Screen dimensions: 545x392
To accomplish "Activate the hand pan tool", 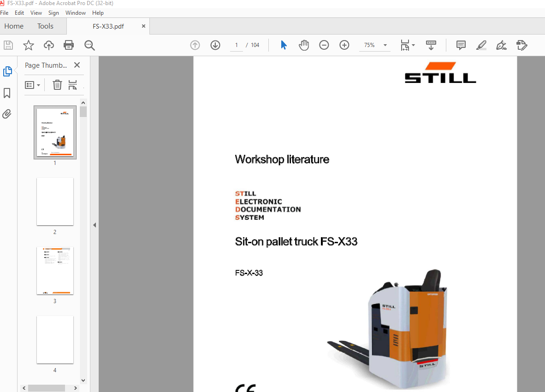I will 304,45.
